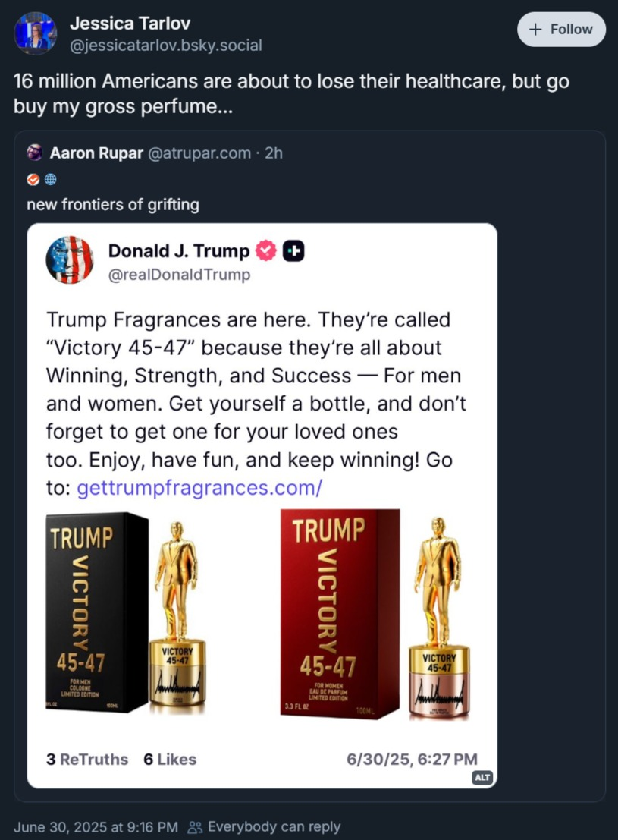Screen dimensions: 618x840
Task: Open the gettrumpfragrances.com link
Action: point(200,488)
